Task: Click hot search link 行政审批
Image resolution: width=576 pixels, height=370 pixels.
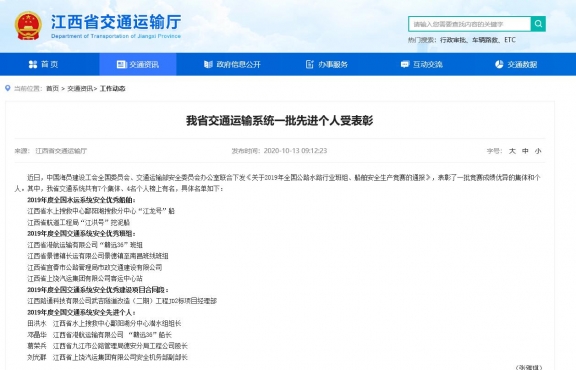Action: 453,40
